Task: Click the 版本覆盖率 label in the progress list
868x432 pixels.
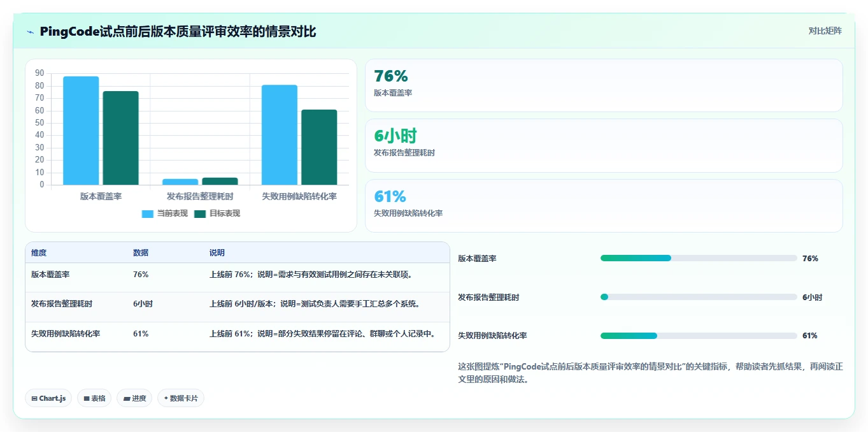Action: coord(478,259)
